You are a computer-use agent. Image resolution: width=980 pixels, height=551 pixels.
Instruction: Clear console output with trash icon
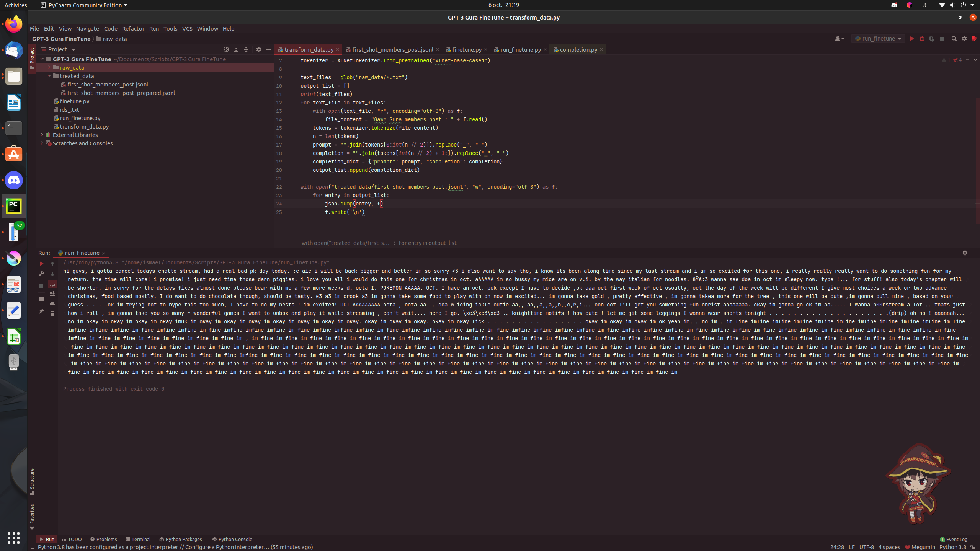point(52,313)
